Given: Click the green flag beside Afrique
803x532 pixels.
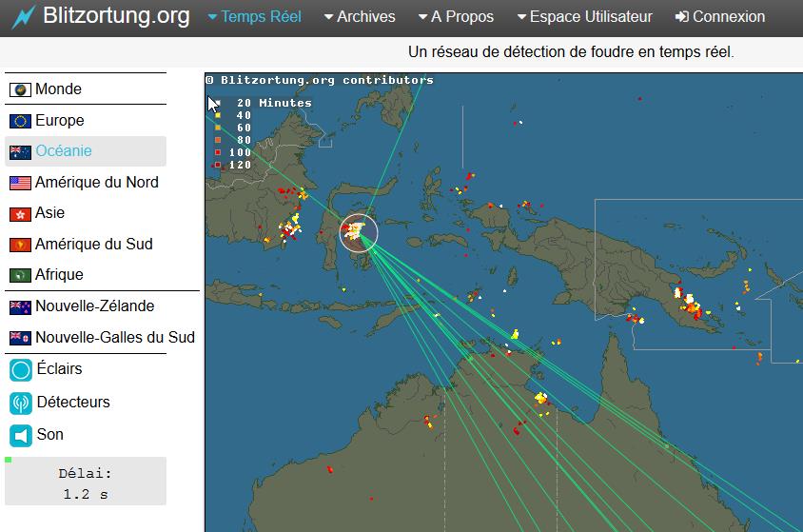Looking at the screenshot, I should point(21,275).
